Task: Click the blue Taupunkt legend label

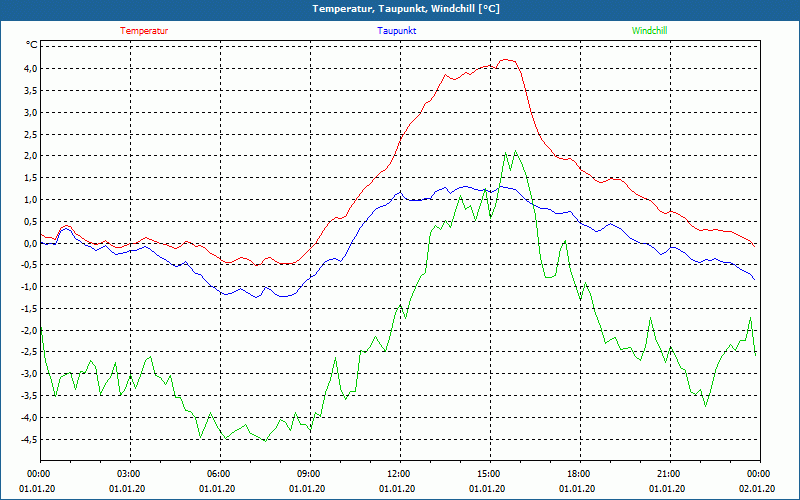Action: 396,31
